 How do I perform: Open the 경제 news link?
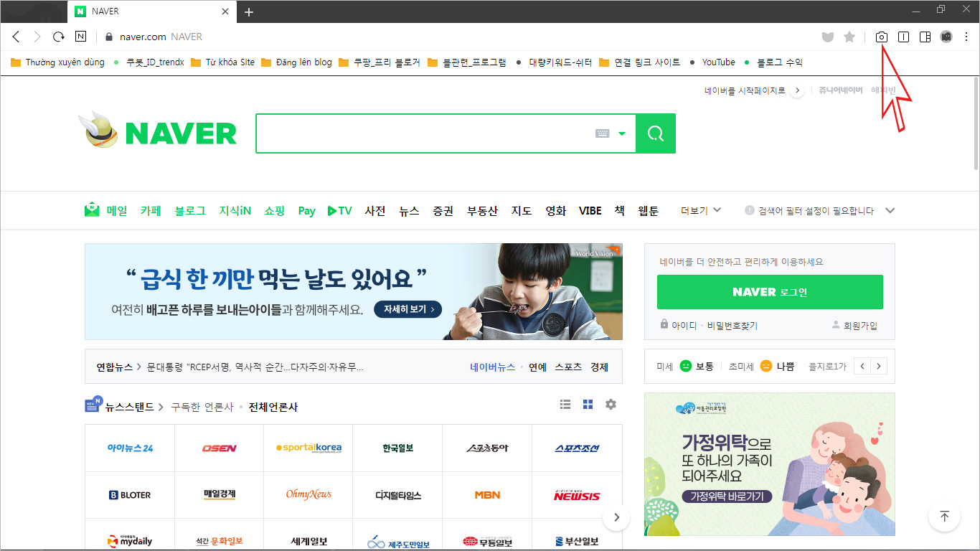pyautogui.click(x=599, y=367)
